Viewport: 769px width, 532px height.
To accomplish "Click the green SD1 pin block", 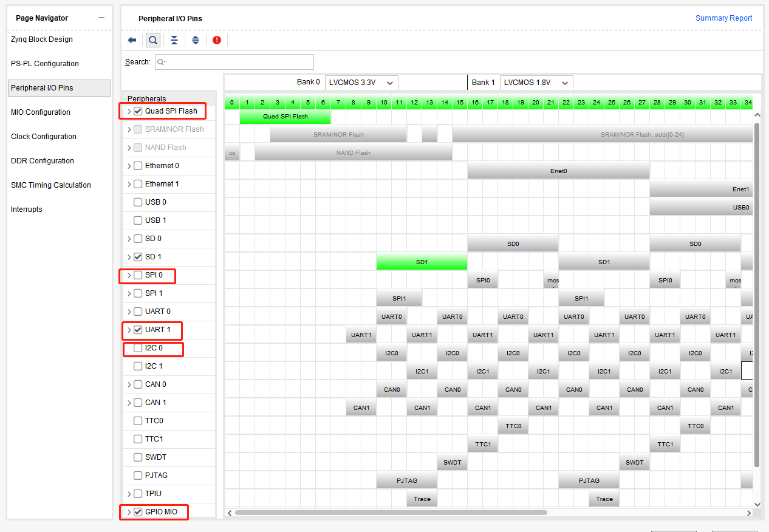I will click(x=422, y=262).
